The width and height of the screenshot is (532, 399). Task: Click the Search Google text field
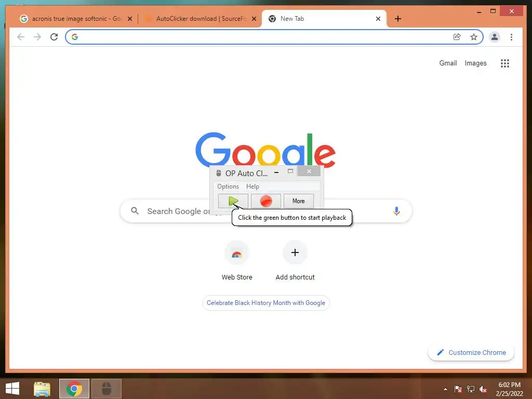click(266, 211)
